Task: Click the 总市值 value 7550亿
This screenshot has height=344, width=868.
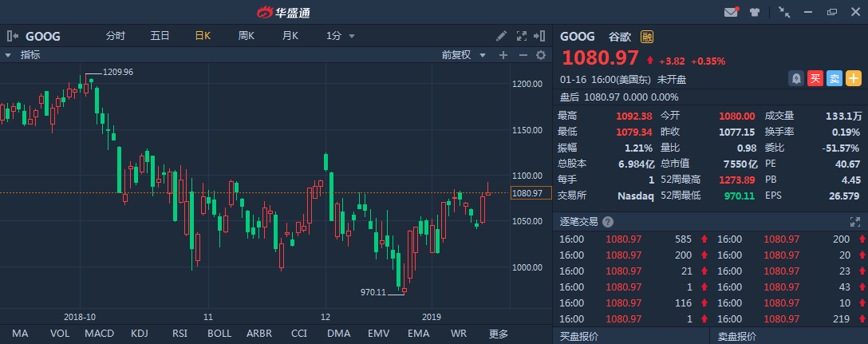Action: 741,164
